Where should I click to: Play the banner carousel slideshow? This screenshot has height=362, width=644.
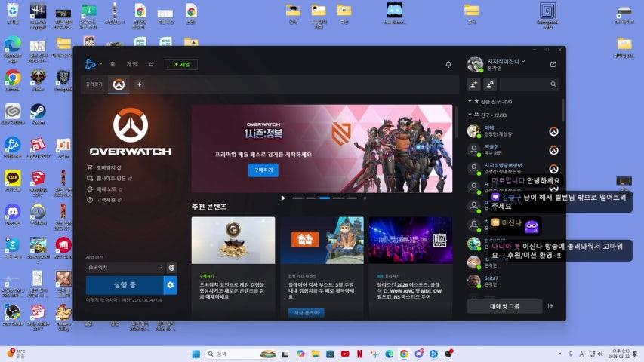[283, 198]
